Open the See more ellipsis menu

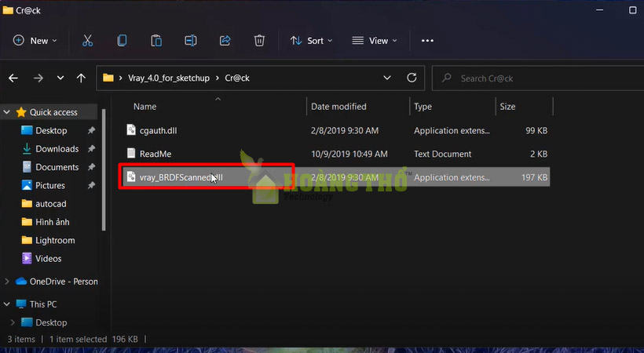click(427, 41)
